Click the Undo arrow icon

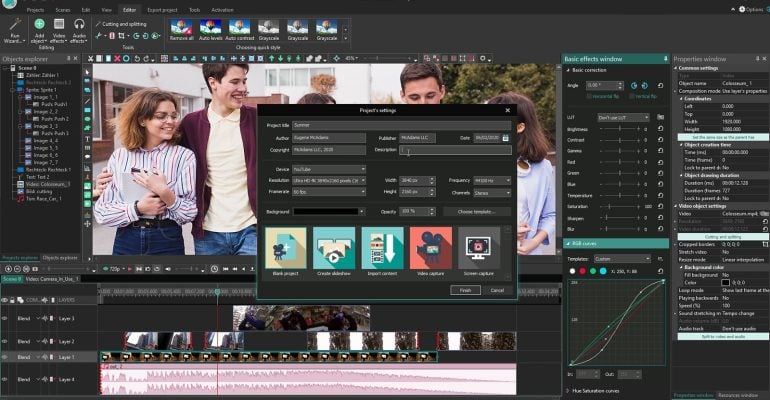pos(137,58)
